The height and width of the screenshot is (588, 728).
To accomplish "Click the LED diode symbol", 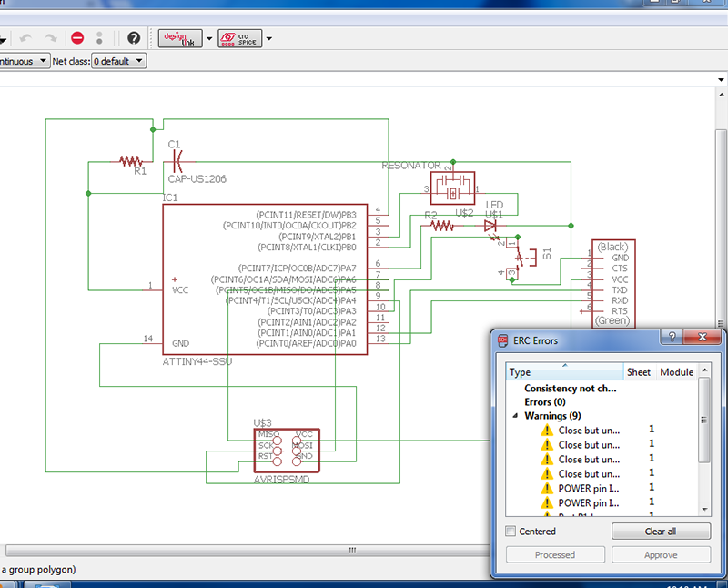I will point(490,226).
